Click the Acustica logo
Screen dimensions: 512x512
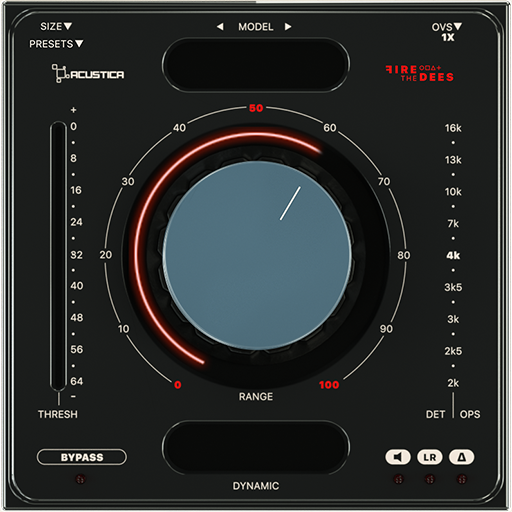pos(88,73)
